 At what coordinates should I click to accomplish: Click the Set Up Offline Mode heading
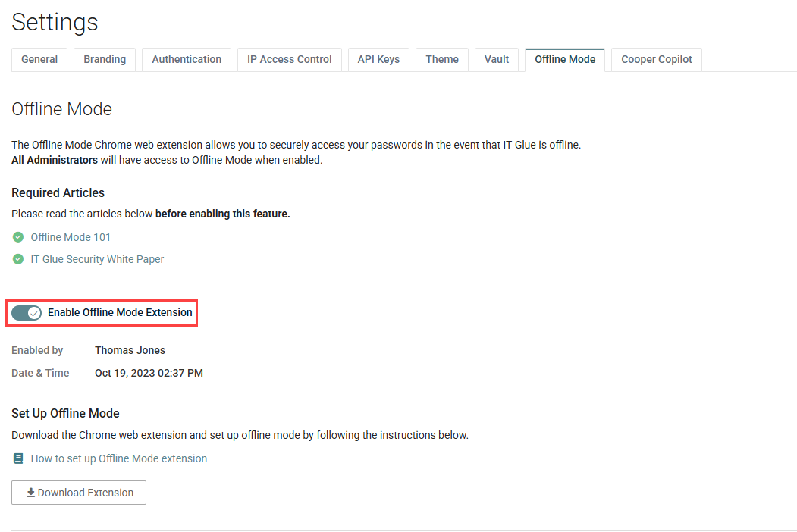pos(65,413)
